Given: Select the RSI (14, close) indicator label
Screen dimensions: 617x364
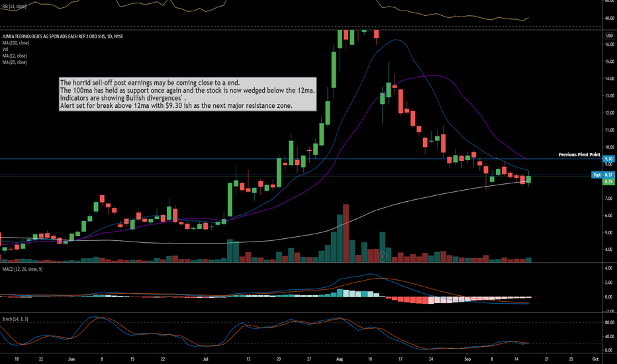Looking at the screenshot, I should (14, 7).
